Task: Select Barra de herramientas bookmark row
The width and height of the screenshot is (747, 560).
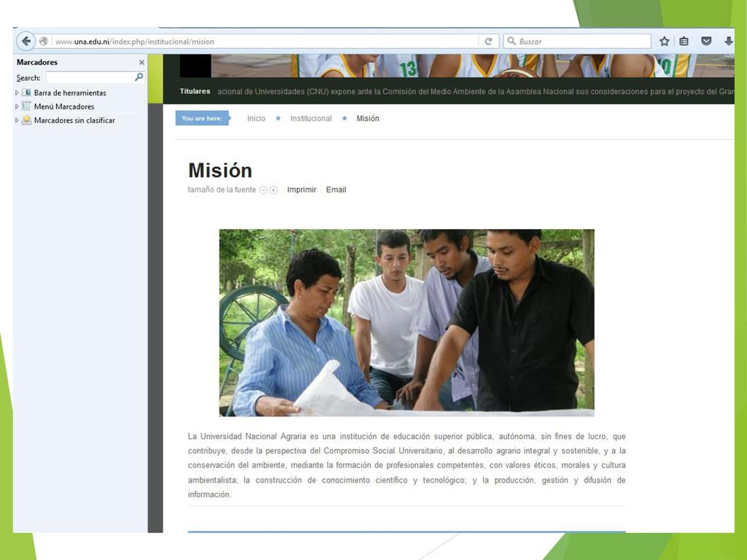Action: coord(80,93)
